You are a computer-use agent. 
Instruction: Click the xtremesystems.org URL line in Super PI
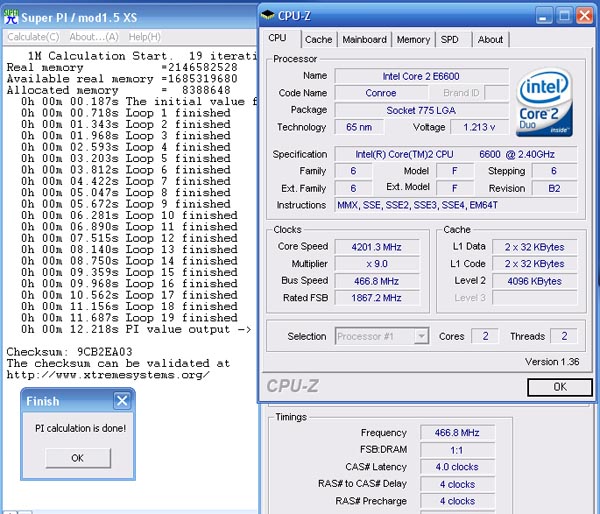108,375
